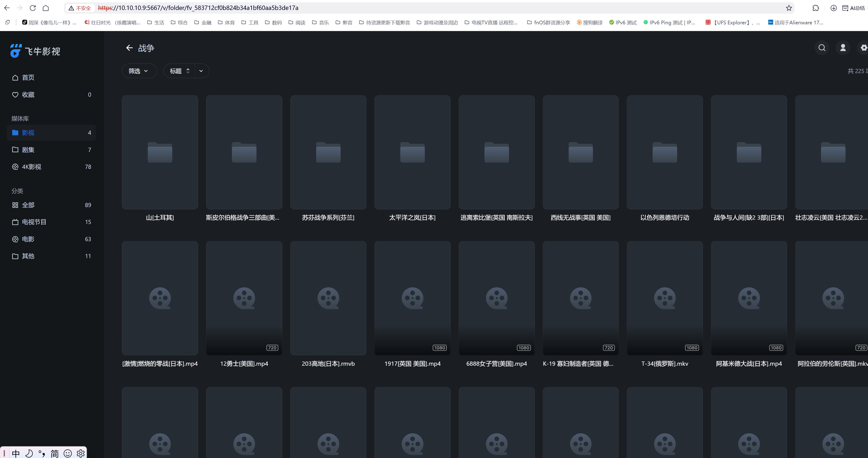The image size is (868, 458).
Task: Open the 金融 bookmark folder
Action: 203,22
